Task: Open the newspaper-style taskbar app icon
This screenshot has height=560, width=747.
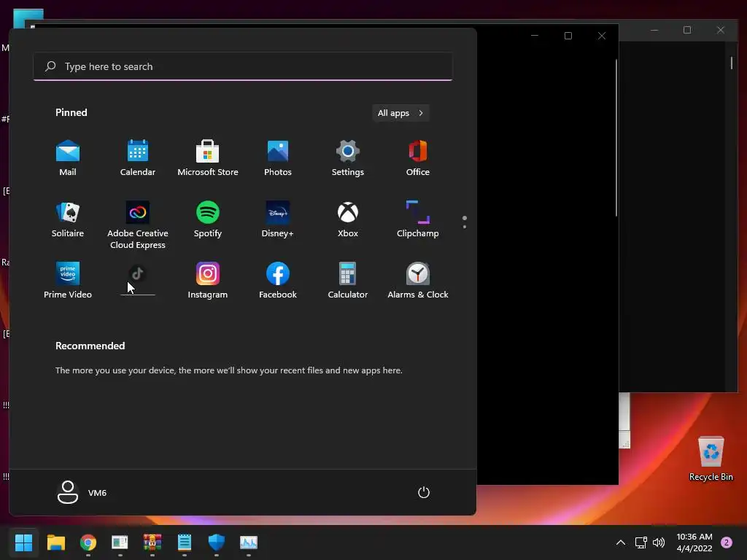Action: click(x=120, y=542)
